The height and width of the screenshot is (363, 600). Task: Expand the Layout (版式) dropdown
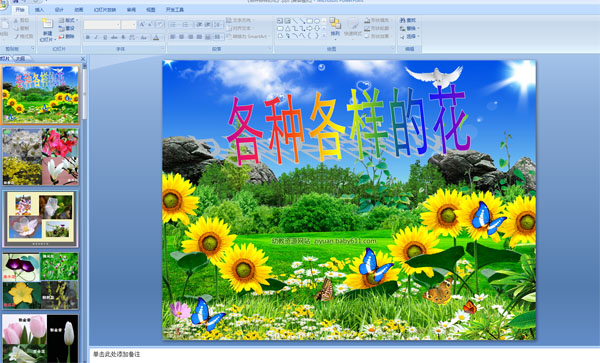[x=67, y=20]
